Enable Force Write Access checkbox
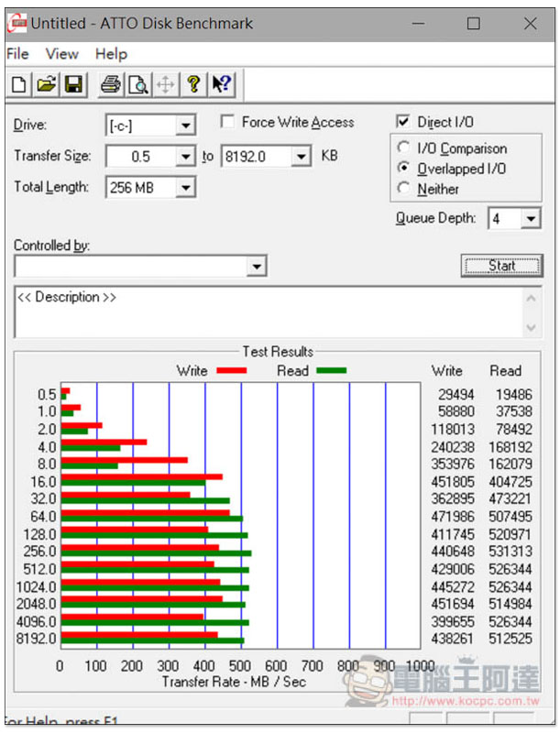 pos(227,122)
